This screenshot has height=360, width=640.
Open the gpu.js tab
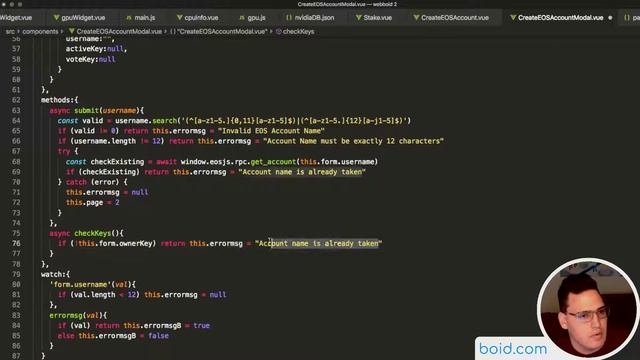coord(252,18)
